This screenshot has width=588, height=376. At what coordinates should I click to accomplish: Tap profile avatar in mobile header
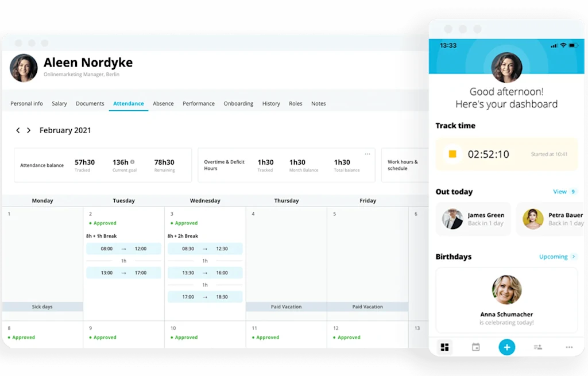click(x=506, y=68)
